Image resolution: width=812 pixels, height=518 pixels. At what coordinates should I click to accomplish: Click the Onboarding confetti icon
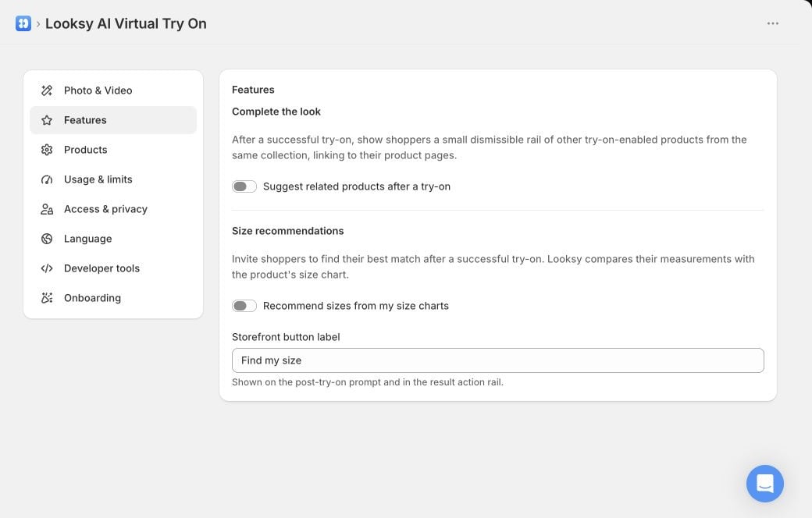[47, 298]
